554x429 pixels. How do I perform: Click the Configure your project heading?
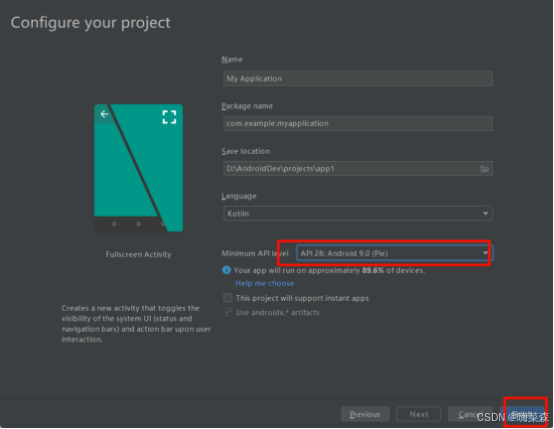[x=90, y=23]
